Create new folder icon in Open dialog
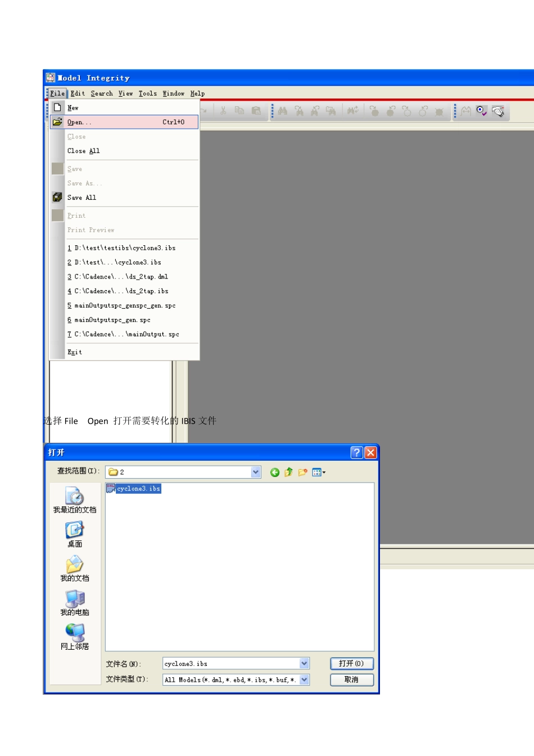This screenshot has width=534, height=756. (303, 472)
